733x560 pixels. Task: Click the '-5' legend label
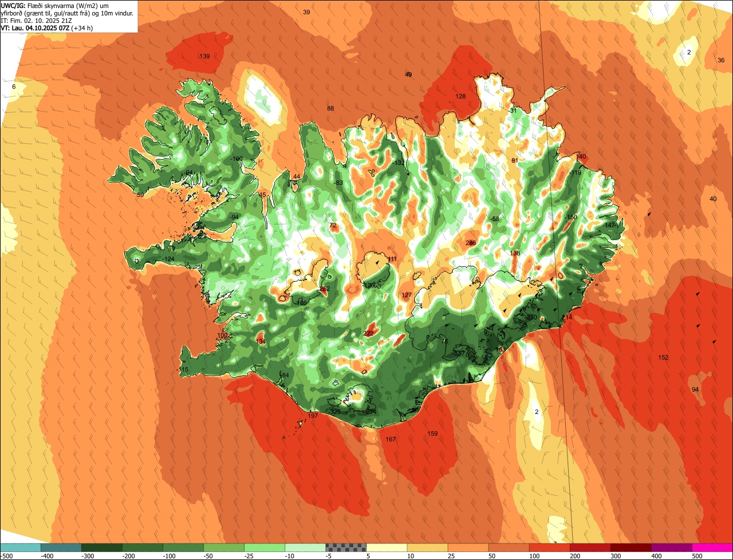click(x=330, y=555)
